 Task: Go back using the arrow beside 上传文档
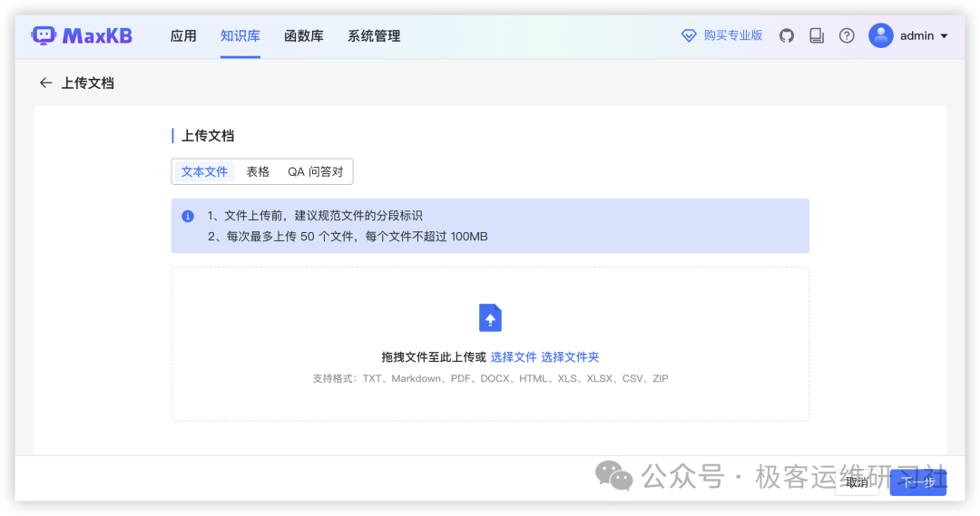pos(45,83)
